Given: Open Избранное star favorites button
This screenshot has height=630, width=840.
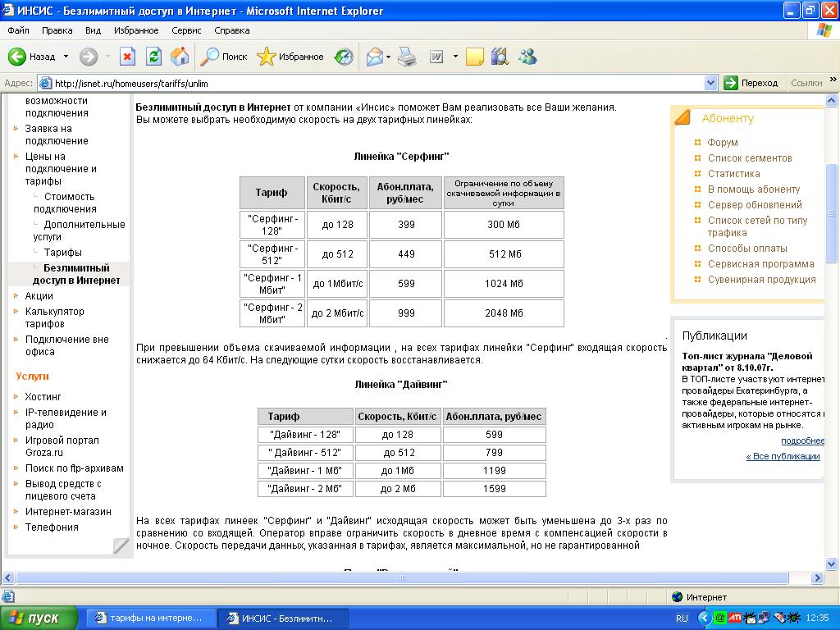Looking at the screenshot, I should click(x=290, y=57).
